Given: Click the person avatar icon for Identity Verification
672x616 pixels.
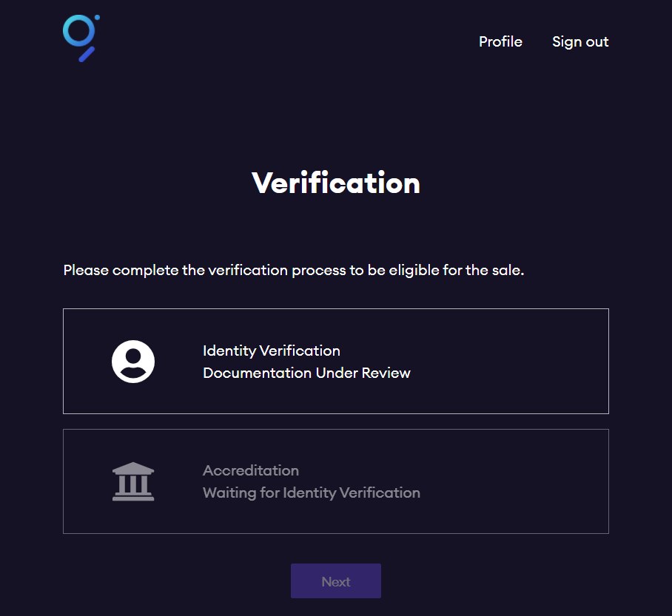Looking at the screenshot, I should point(133,362).
